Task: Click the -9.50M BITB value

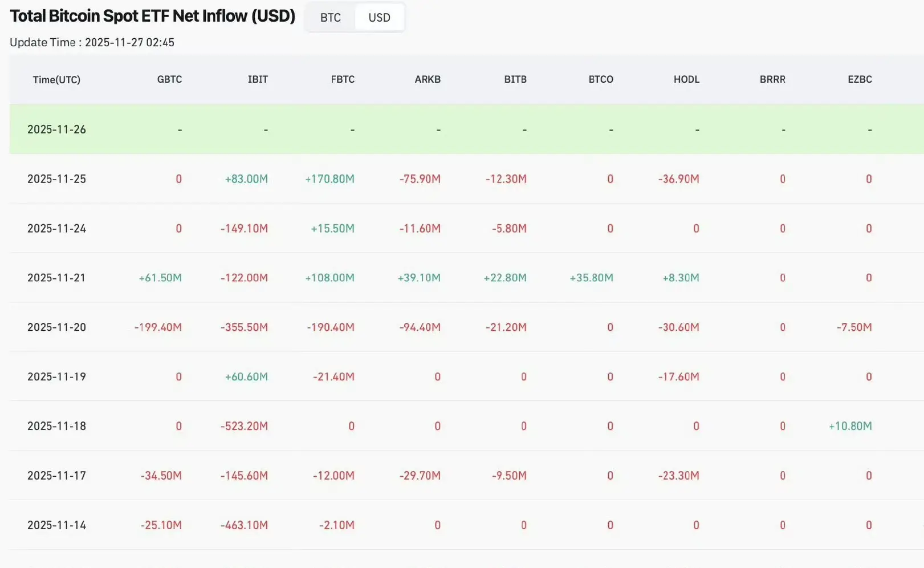Action: [x=510, y=476]
